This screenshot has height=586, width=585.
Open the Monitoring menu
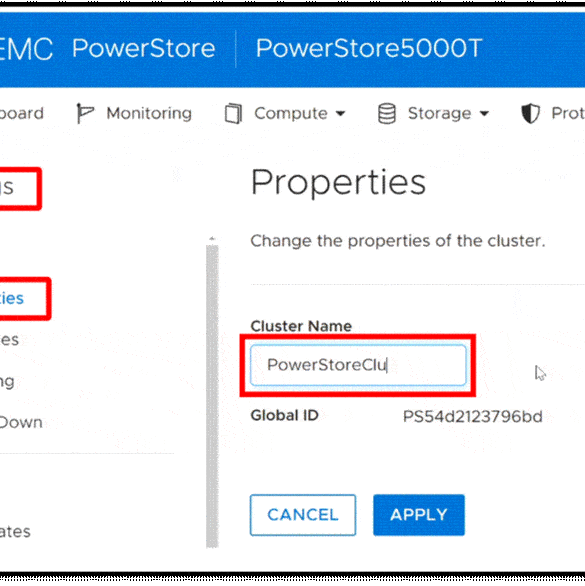[149, 113]
